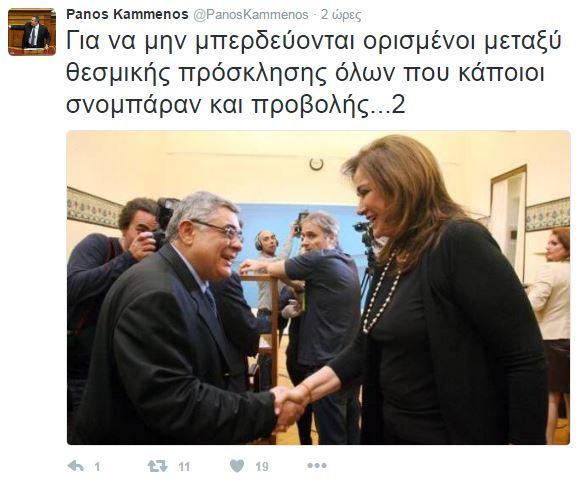Click the reply count 1

pyautogui.click(x=97, y=466)
